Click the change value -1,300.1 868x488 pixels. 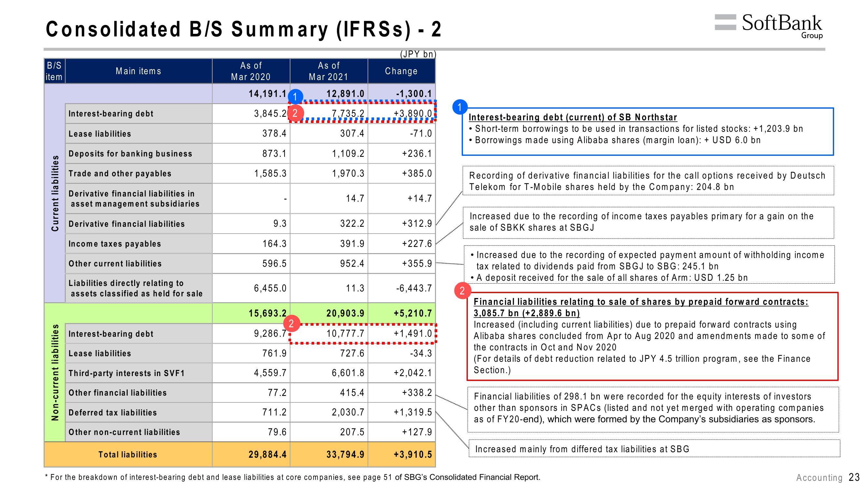tap(414, 94)
